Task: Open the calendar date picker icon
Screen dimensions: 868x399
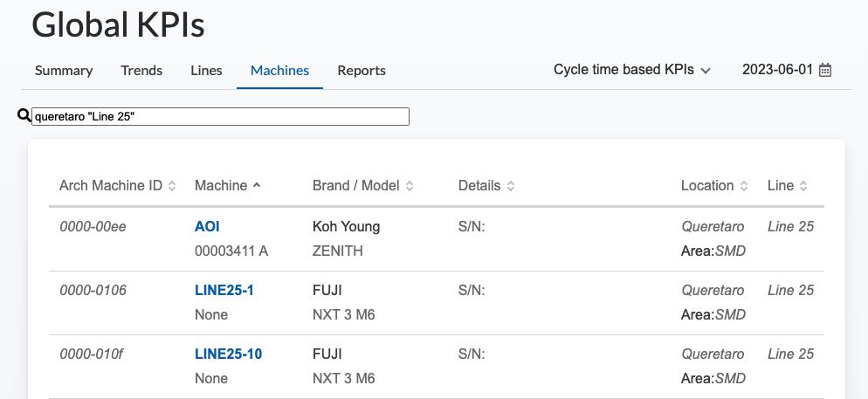Action: (825, 70)
